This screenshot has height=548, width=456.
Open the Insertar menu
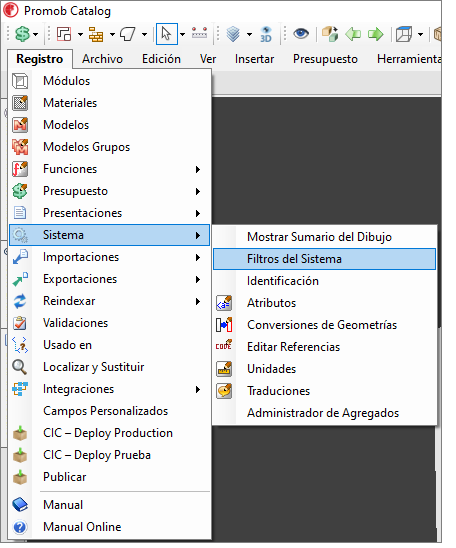click(x=254, y=59)
